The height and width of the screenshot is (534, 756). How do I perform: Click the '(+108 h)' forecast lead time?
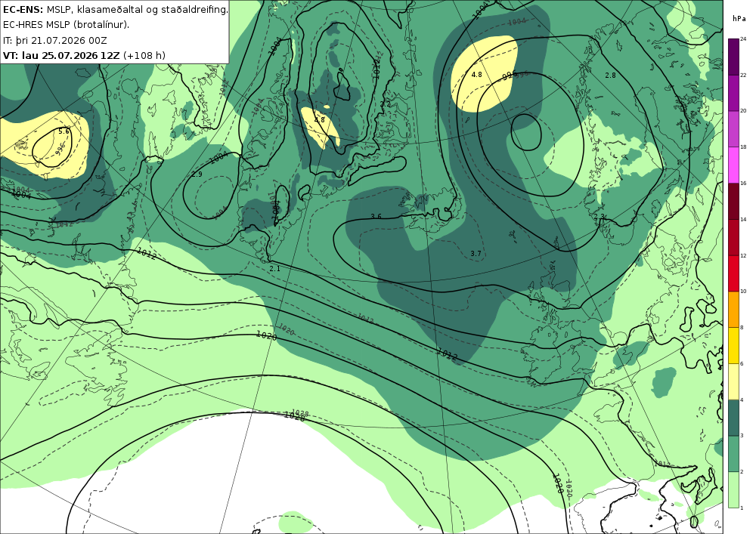coord(144,55)
